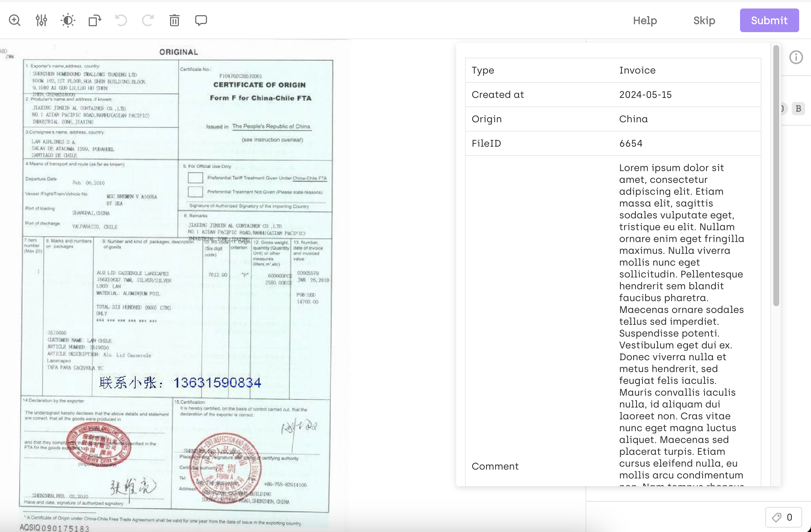811x532 pixels.
Task: Toggle the brightness contrast icon
Action: [x=68, y=20]
